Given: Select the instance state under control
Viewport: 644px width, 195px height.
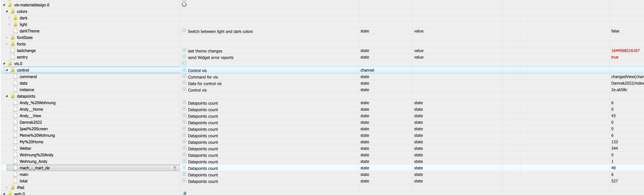Looking at the screenshot, I should [x=27, y=90].
